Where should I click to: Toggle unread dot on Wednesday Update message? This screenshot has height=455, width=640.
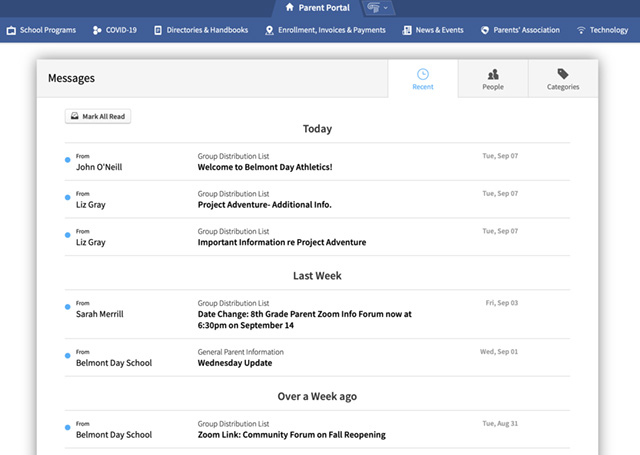pyautogui.click(x=68, y=356)
